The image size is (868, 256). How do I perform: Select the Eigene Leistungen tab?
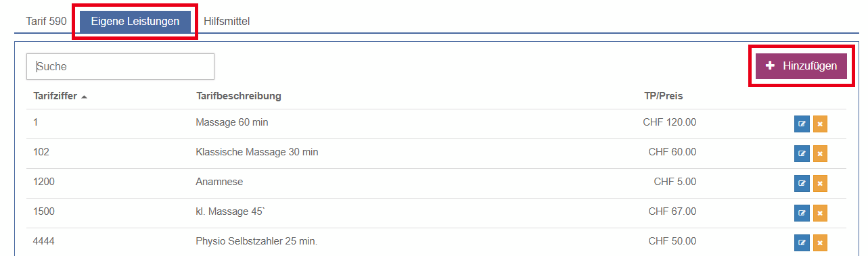135,22
